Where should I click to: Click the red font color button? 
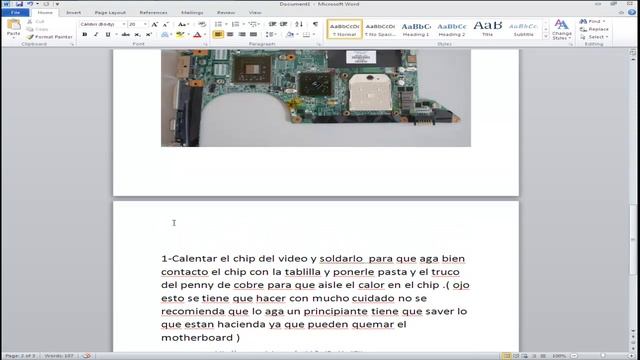[198, 35]
